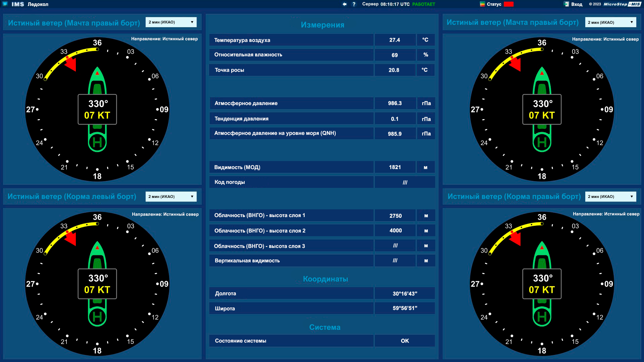Open help via the question mark icon
This screenshot has height=362, width=644.
[354, 4]
